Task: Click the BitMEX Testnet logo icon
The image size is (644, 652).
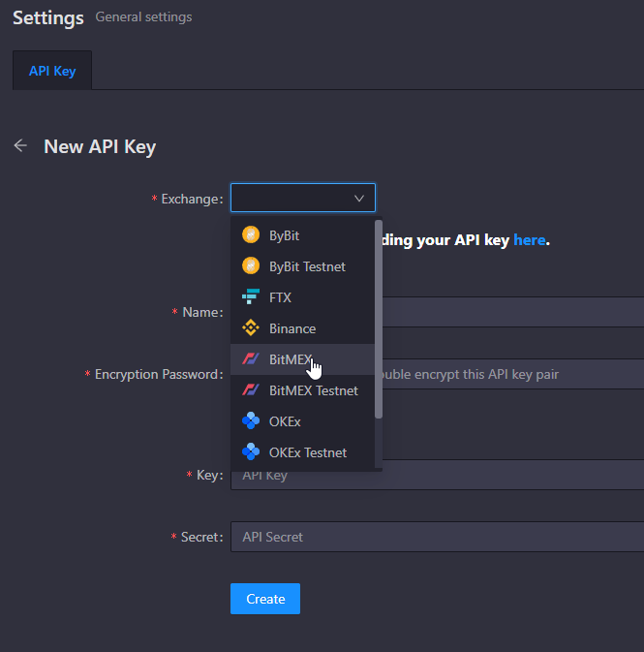Action: point(251,390)
